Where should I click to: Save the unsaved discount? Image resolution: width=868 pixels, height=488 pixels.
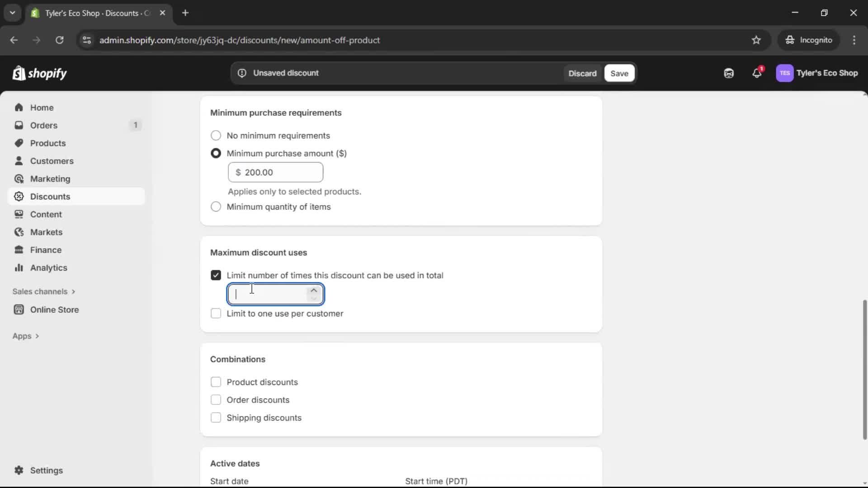tap(619, 73)
